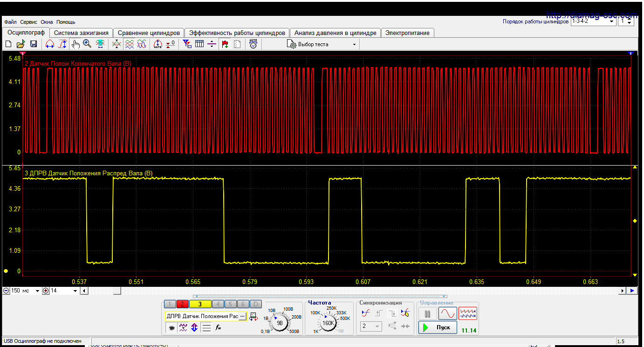
Task: Switch to Эффективность работы цилиндров tab
Action: (237, 33)
